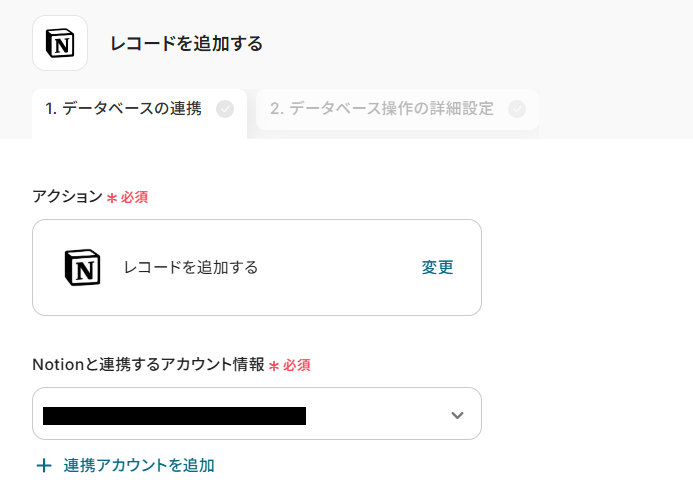Image resolution: width=693 pixels, height=497 pixels.
Task: Expand the account dropdown chevron
Action: pyautogui.click(x=457, y=415)
